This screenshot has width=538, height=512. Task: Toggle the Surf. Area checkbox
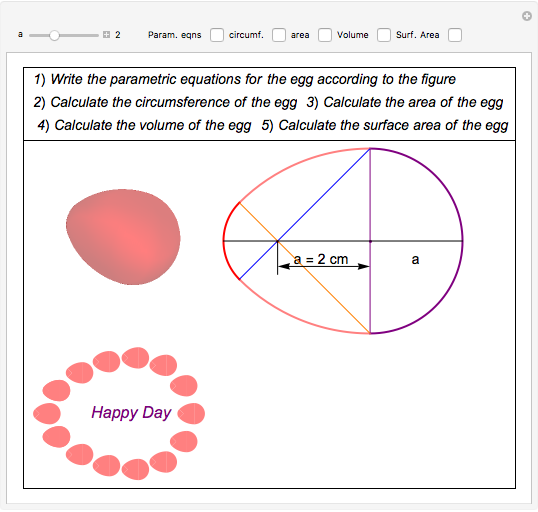455,35
